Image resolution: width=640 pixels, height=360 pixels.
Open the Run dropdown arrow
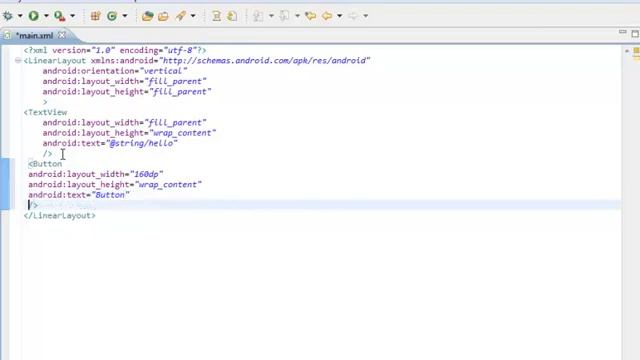pos(46,16)
